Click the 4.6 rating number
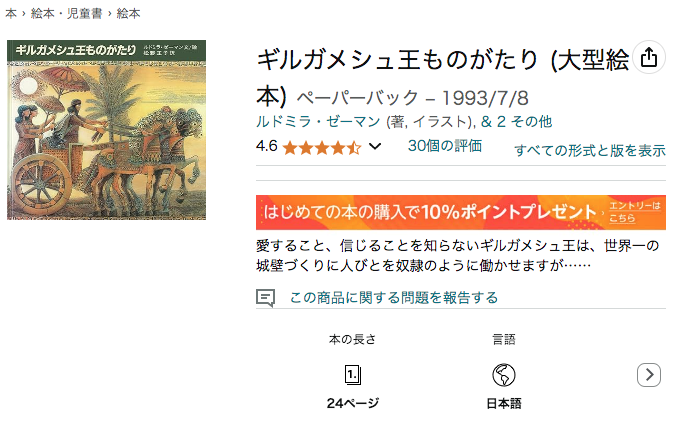 [x=266, y=147]
